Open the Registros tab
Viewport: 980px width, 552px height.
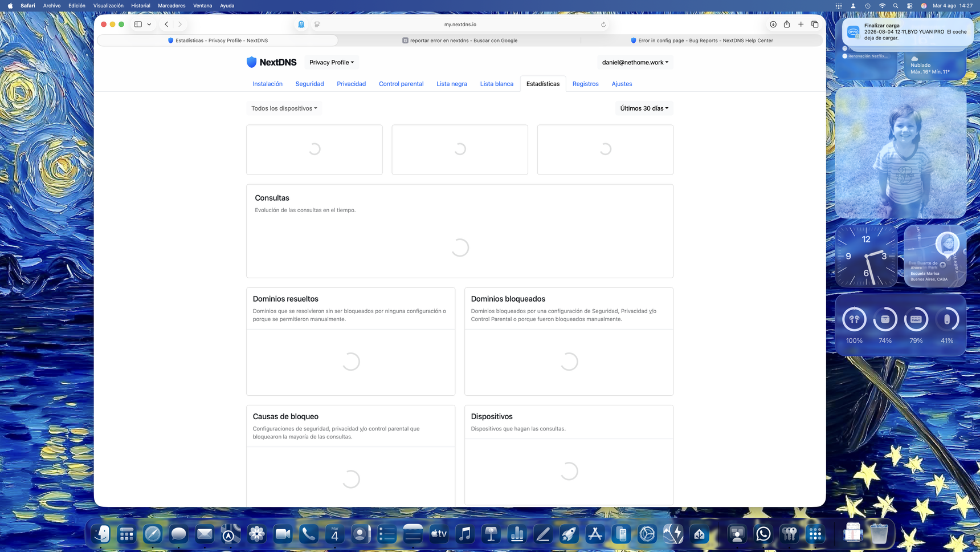(x=586, y=84)
